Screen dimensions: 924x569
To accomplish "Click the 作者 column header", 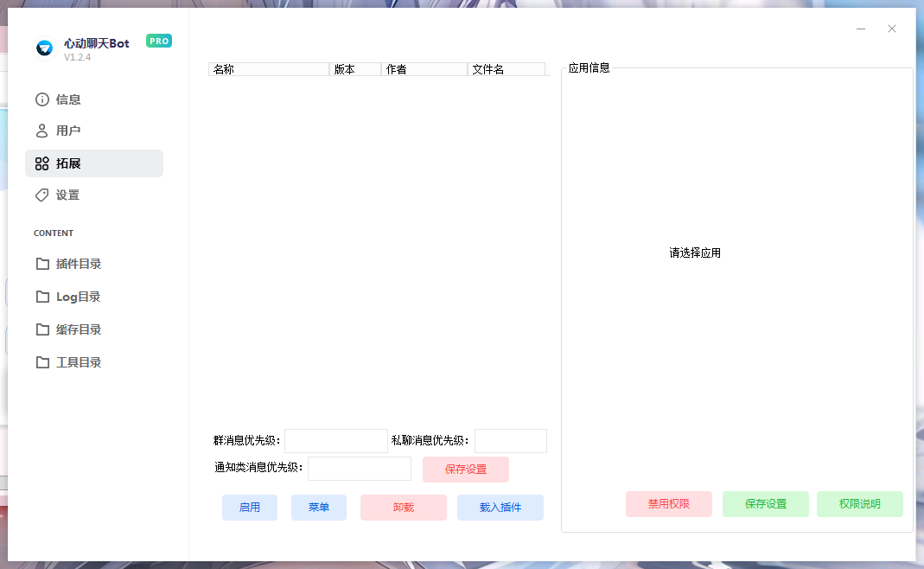I will tap(424, 69).
